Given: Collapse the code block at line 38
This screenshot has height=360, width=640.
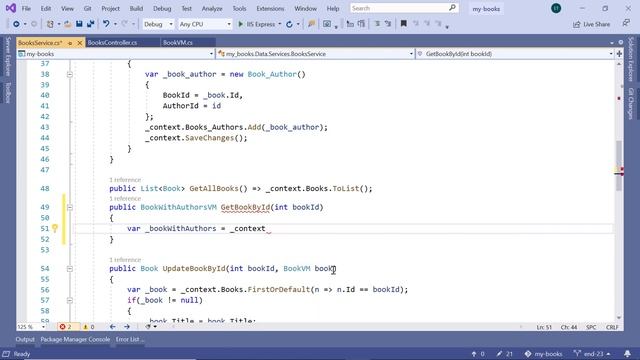Looking at the screenshot, I should [x=70, y=74].
